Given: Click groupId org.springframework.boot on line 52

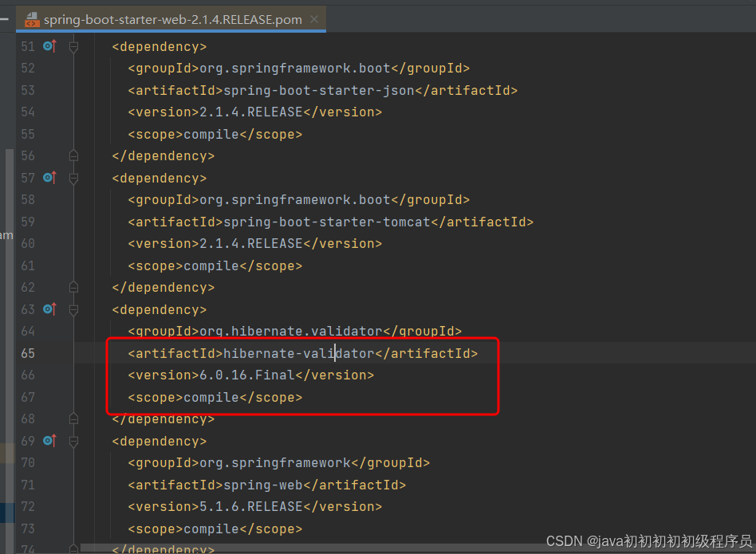Looking at the screenshot, I should (294, 69).
